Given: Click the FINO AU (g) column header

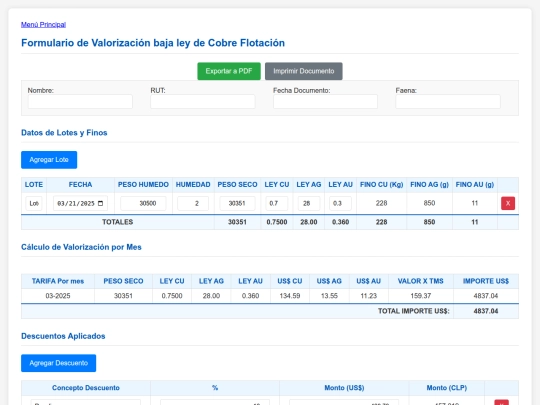Looking at the screenshot, I should [475, 185].
